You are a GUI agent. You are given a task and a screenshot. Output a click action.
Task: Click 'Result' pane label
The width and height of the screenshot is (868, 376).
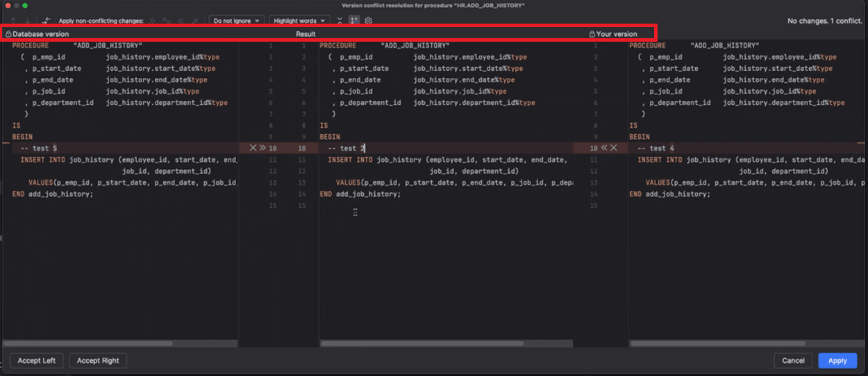pos(306,34)
